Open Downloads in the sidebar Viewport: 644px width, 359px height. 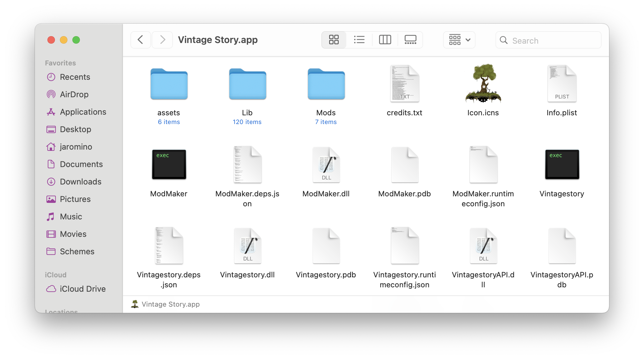click(x=80, y=182)
